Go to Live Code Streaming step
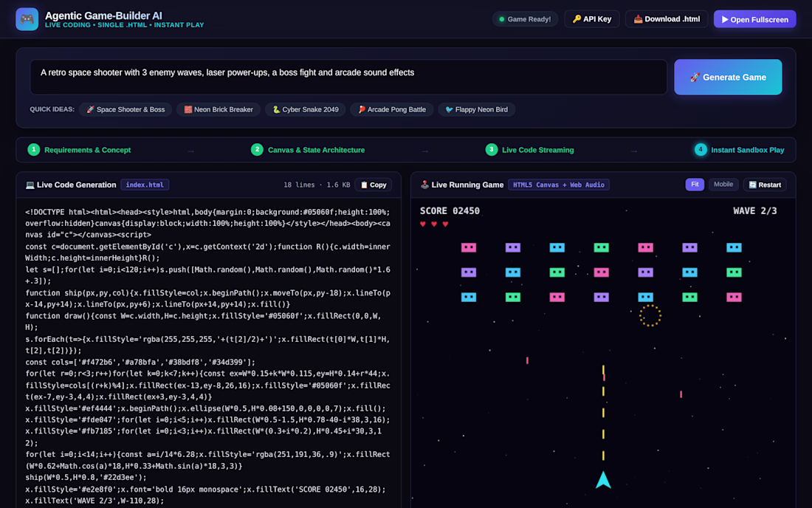 click(x=529, y=150)
